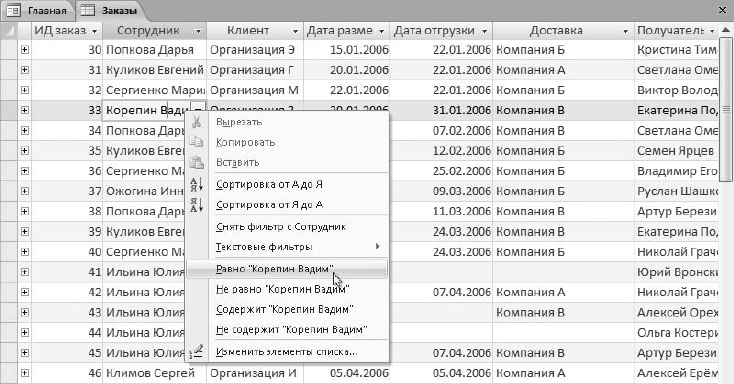The image size is (734, 384).
Task: Click the vertical scrollbar thumb
Action: pyautogui.click(x=726, y=110)
